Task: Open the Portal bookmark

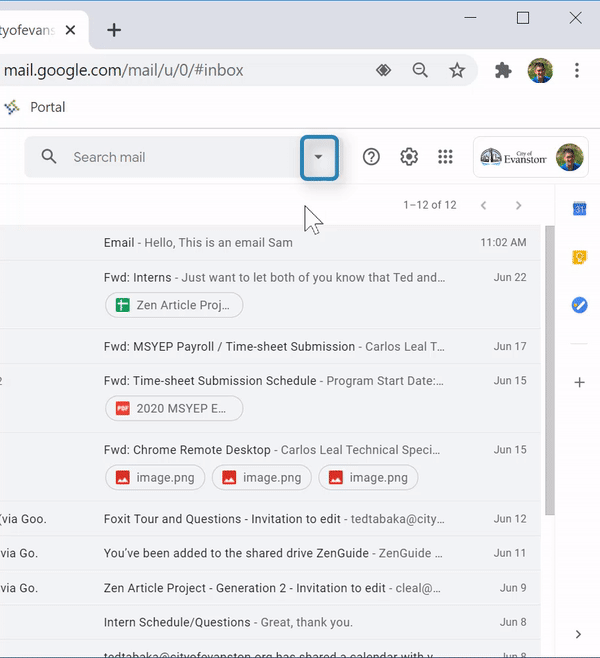Action: (x=35, y=107)
